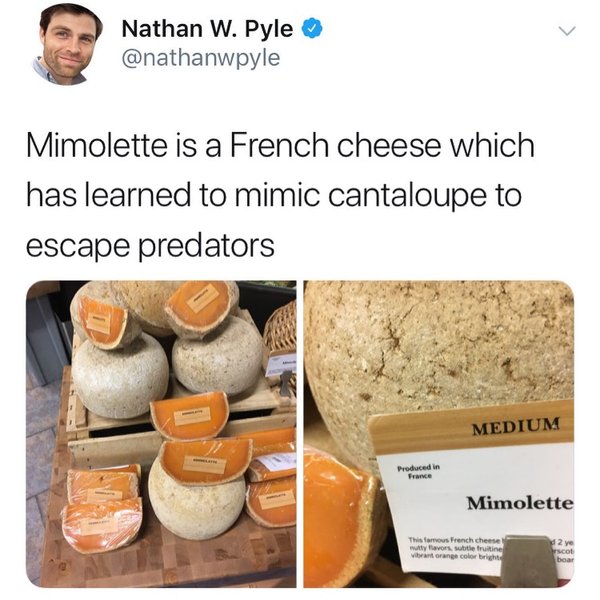This screenshot has width=600, height=600.
Task: Click the small description text on sign
Action: point(455,547)
